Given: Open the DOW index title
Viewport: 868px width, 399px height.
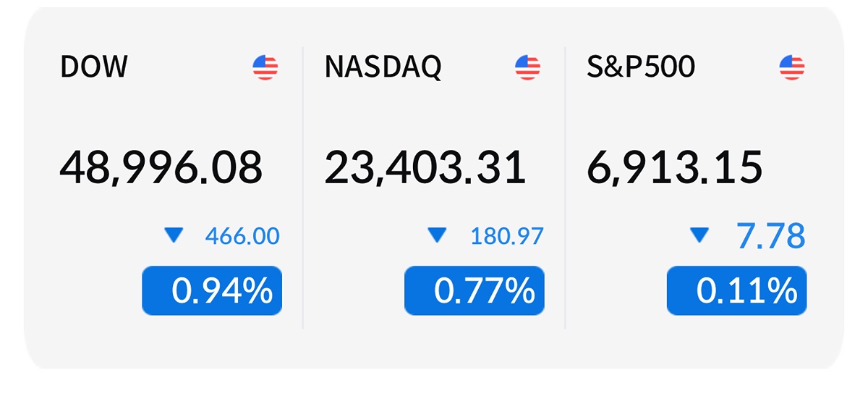Looking at the screenshot, I should tap(93, 67).
